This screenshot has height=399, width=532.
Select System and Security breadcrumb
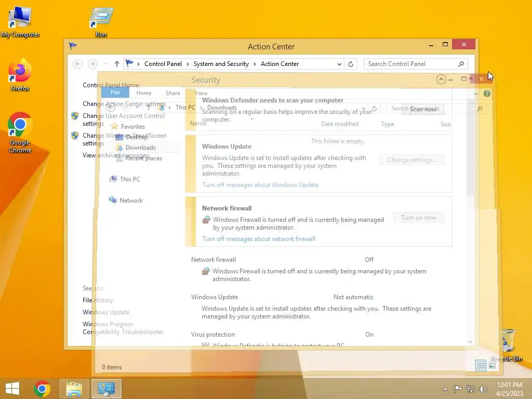point(221,64)
